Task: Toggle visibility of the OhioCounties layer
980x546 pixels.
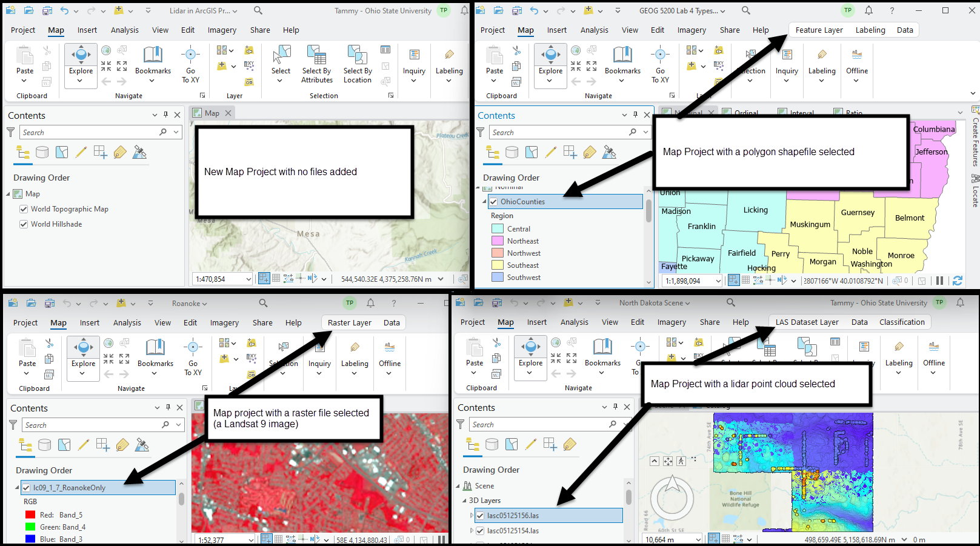Action: pos(493,202)
